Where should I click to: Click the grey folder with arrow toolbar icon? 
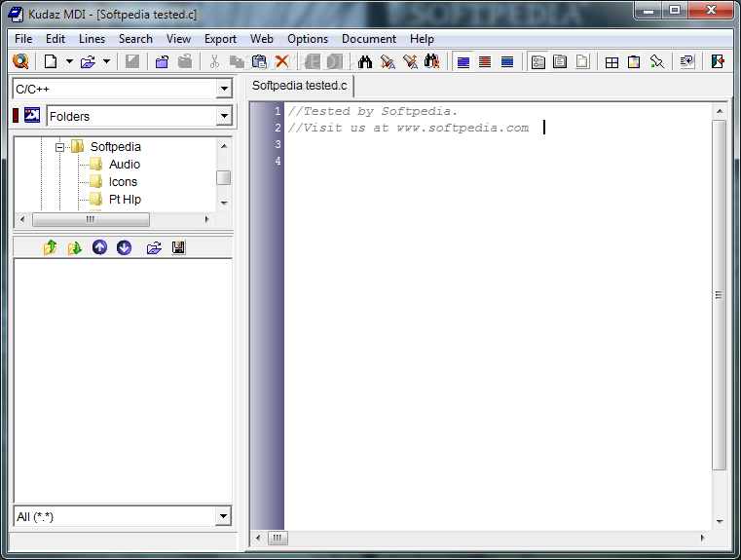pos(185,61)
